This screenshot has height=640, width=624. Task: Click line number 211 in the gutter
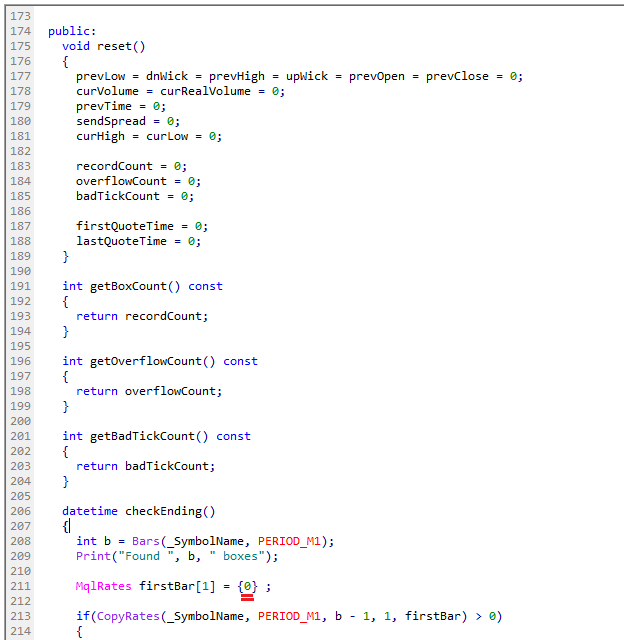(20, 586)
